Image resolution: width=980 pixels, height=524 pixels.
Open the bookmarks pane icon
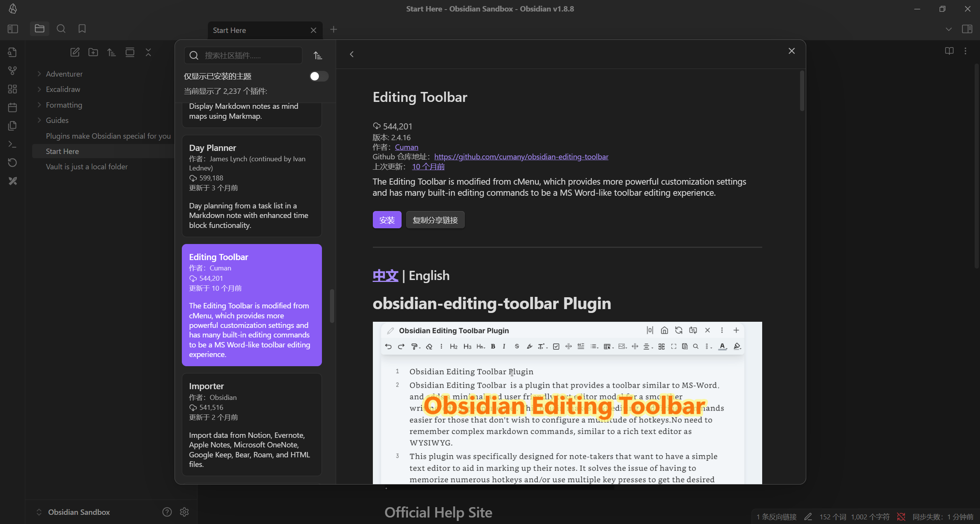(82, 29)
